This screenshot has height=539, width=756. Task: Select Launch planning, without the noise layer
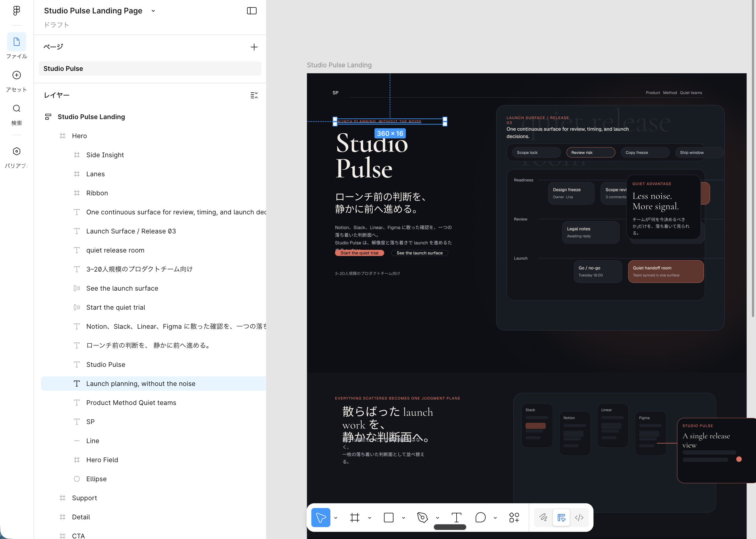[154, 384]
